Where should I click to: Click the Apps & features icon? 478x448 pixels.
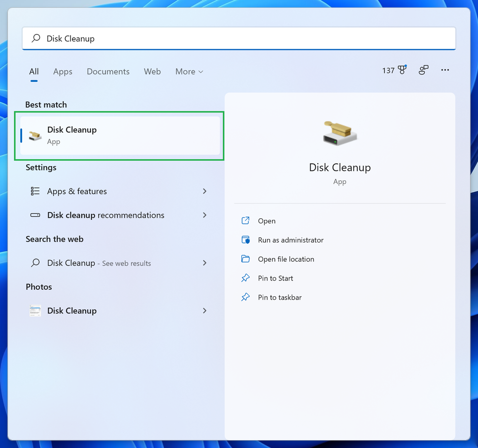pyautogui.click(x=34, y=191)
